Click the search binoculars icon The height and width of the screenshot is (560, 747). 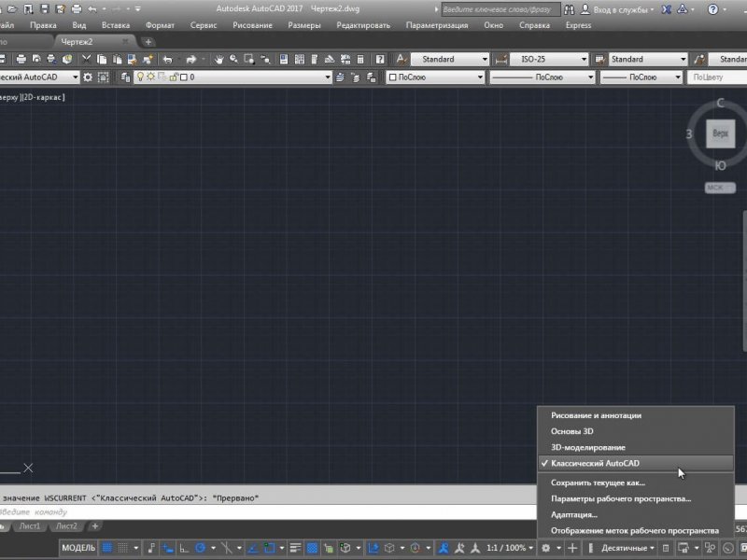pos(569,9)
